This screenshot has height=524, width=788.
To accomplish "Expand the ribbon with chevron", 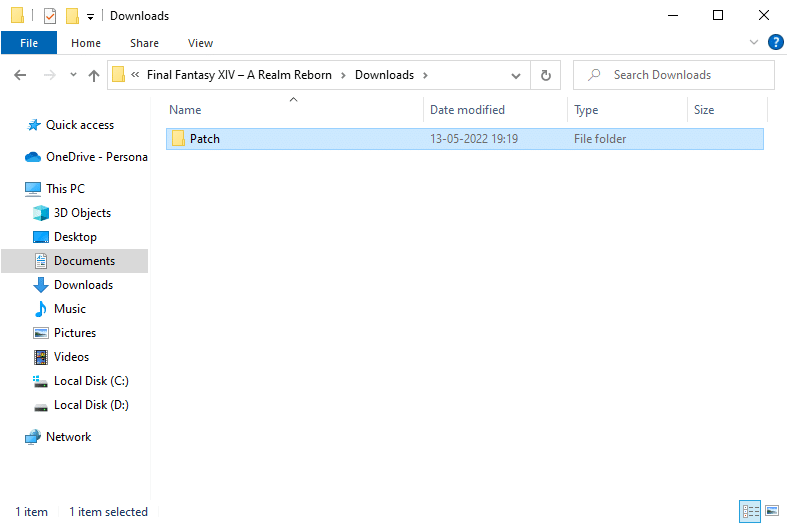I will coord(754,43).
